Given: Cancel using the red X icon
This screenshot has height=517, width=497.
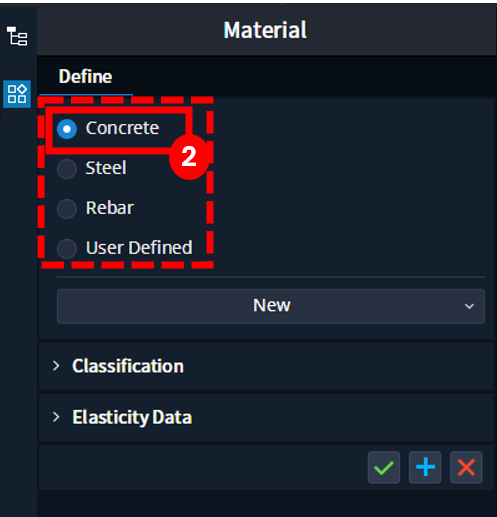Looking at the screenshot, I should pyautogui.click(x=466, y=467).
